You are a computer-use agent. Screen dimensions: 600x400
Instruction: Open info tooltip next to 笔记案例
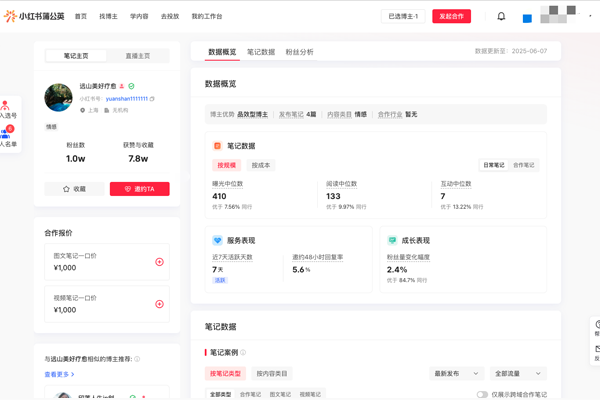[x=243, y=353]
